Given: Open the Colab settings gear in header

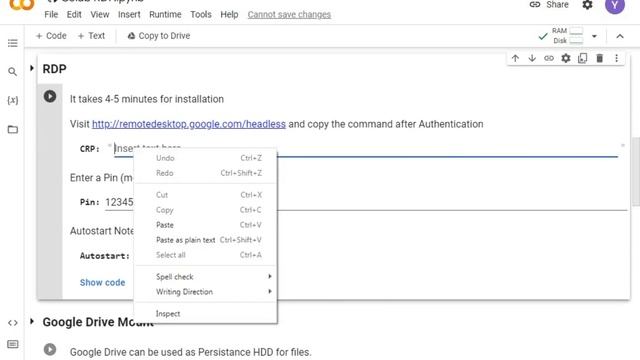Looking at the screenshot, I should coord(587,5).
